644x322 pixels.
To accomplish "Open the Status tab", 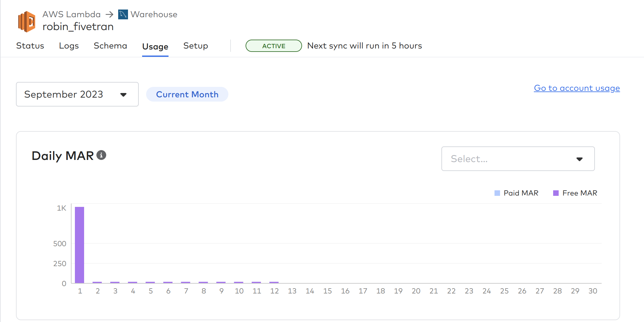I will tap(30, 46).
